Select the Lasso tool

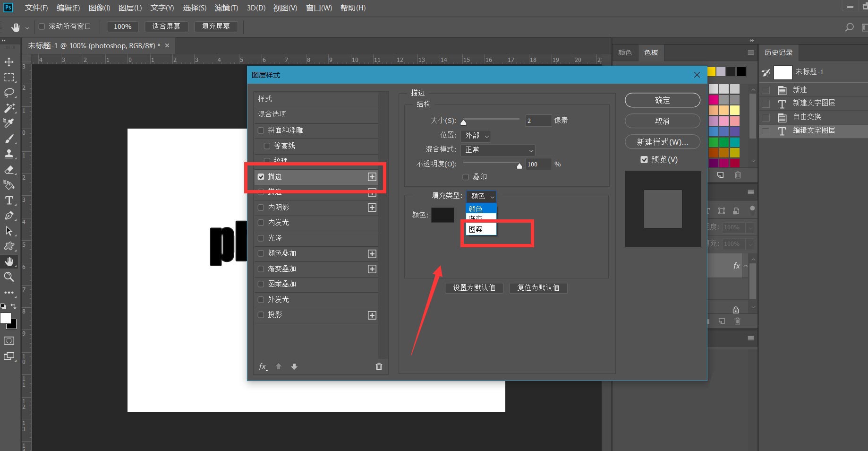coord(9,93)
